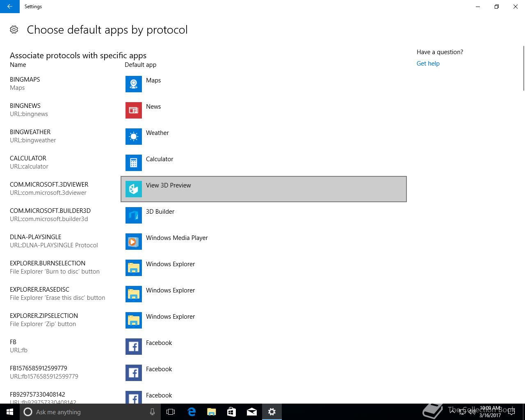Click Windows Explorer icon for EXPLORER.ZIPSELECTION

(134, 320)
